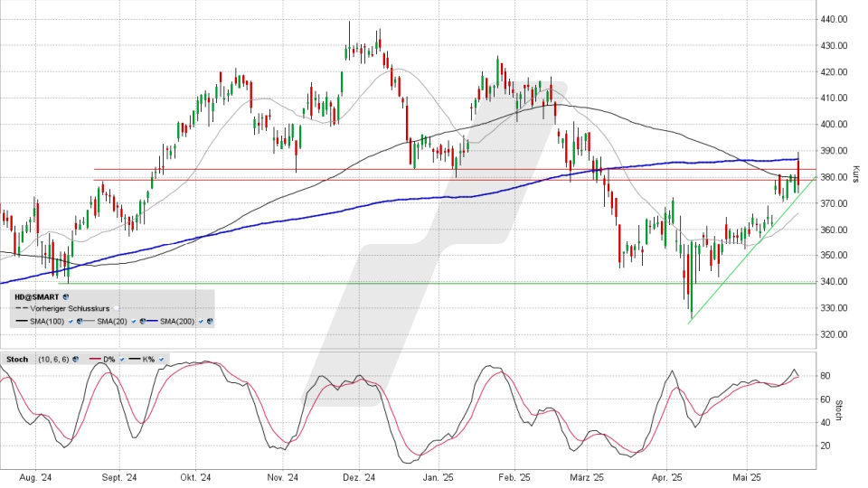
Task: Uncheck the SMA(100) checkbox
Action: coord(71,322)
